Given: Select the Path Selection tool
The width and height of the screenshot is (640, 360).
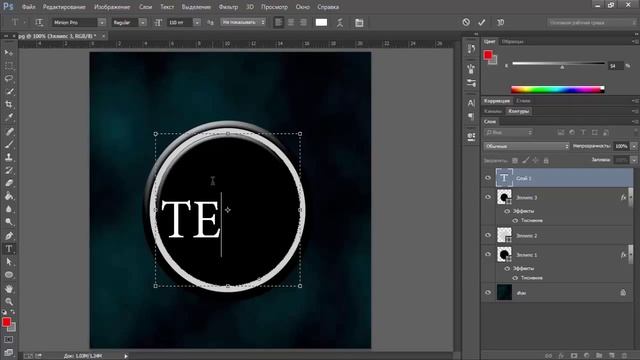Looking at the screenshot, I should [x=9, y=262].
